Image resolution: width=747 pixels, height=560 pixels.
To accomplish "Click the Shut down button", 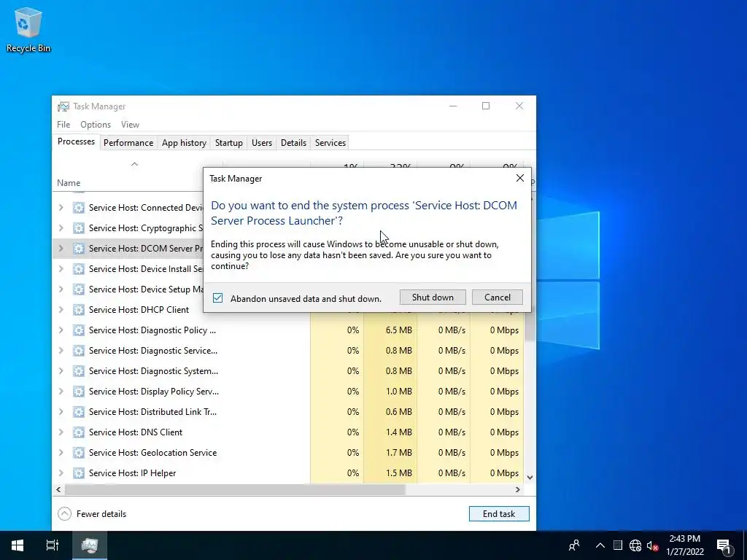I will coord(433,297).
